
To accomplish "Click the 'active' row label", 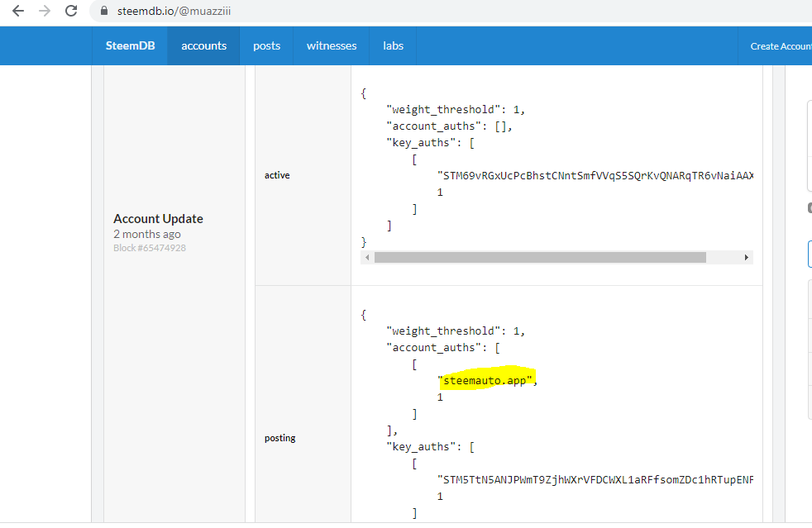I will 277,175.
